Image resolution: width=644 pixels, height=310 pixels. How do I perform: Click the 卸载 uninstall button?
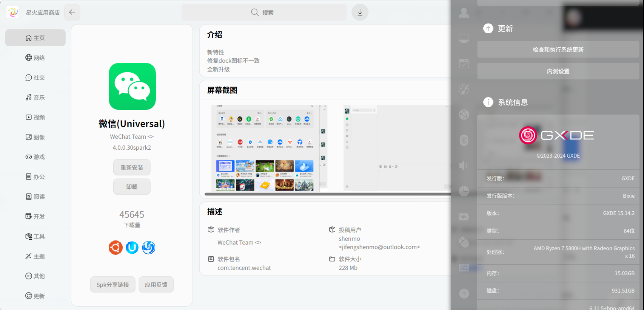tap(132, 187)
